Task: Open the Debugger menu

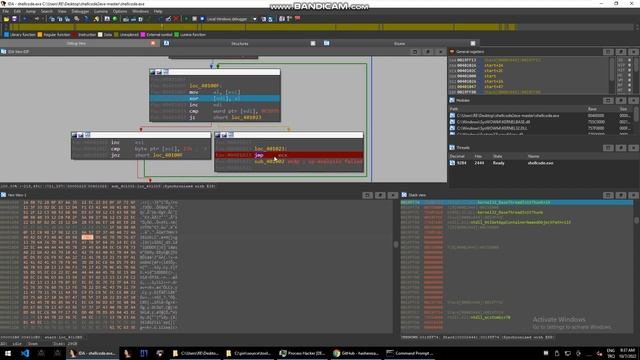Action: tap(80, 11)
